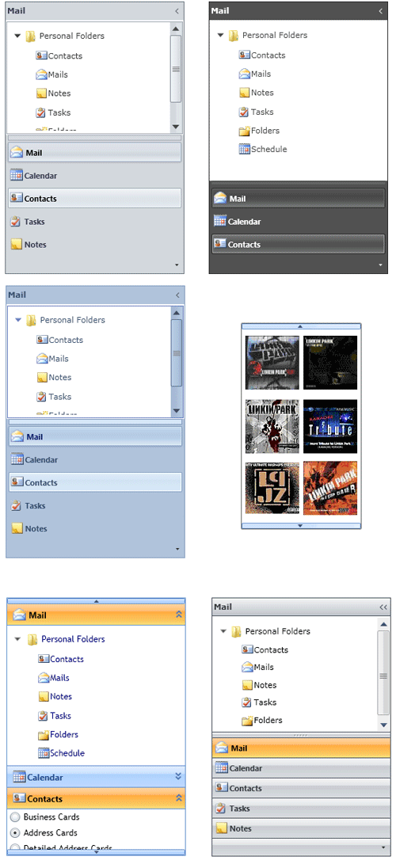Switch to Calendar in blue-themed panel's button list

(x=95, y=459)
